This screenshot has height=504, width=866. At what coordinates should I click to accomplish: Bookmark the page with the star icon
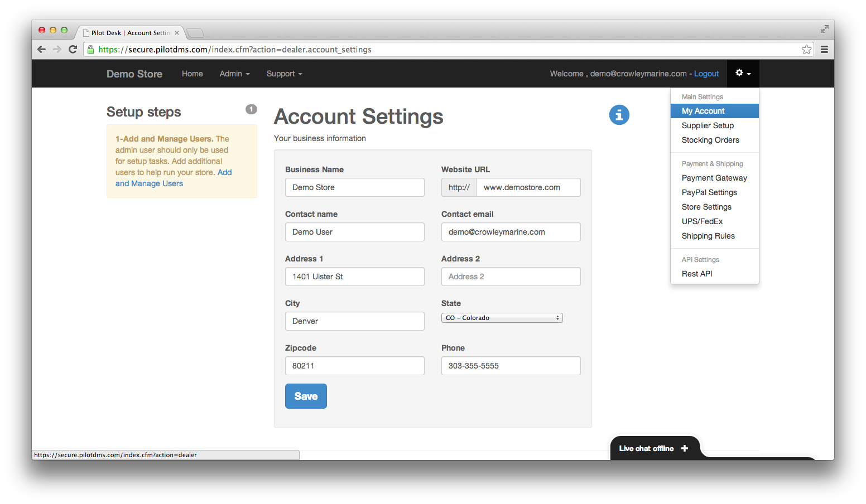click(806, 49)
